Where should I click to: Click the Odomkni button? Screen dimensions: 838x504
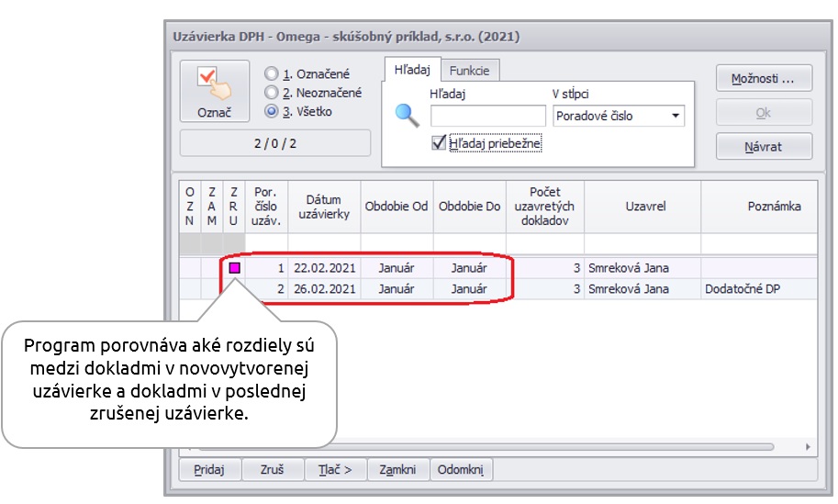pyautogui.click(x=461, y=469)
